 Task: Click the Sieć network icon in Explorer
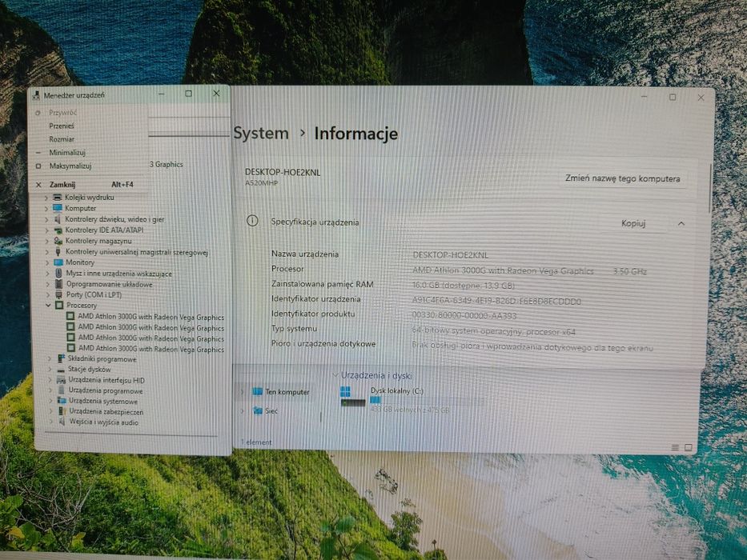point(258,410)
